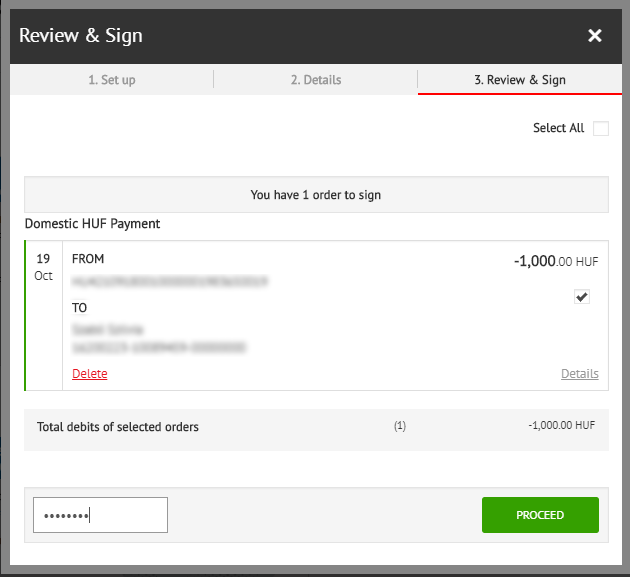Click the -1,000.00 HUF order amount
630x577 pixels.
point(555,261)
